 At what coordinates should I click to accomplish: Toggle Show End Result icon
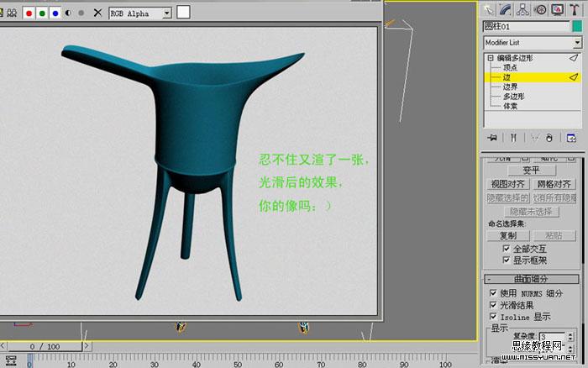tap(513, 138)
